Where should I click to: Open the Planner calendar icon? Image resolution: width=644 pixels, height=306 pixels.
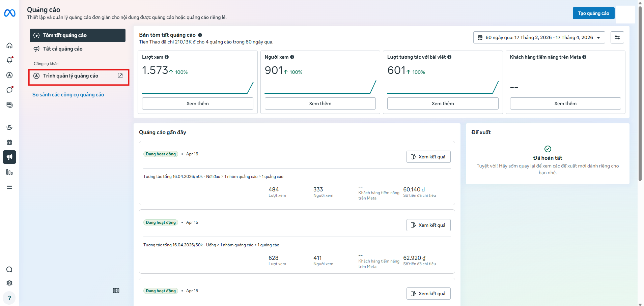tap(9, 142)
